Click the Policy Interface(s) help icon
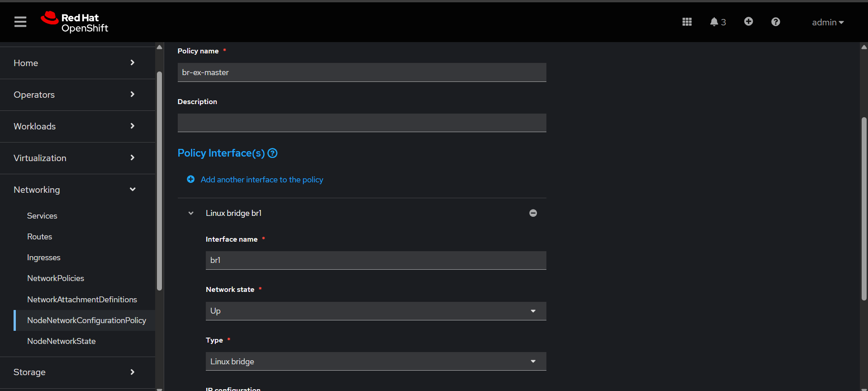This screenshot has height=391, width=868. coord(272,153)
